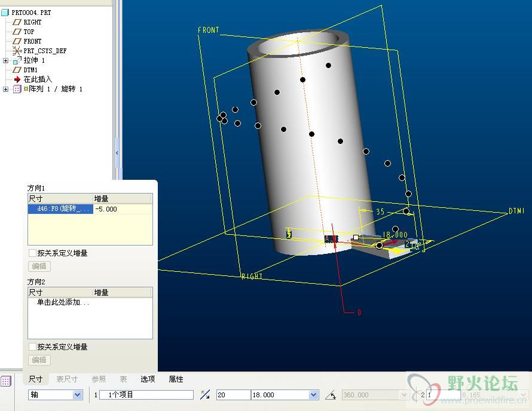The height and width of the screenshot is (411, 532).
Task: Select RIGHT datum plane in model tree
Action: [32, 22]
